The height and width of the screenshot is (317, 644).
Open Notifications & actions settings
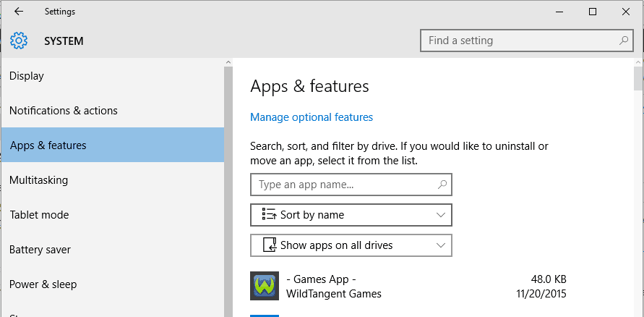tap(113, 111)
